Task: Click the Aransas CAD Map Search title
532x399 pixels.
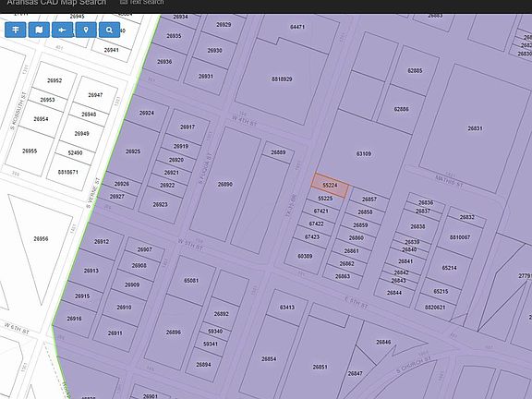Action: pyautogui.click(x=56, y=3)
